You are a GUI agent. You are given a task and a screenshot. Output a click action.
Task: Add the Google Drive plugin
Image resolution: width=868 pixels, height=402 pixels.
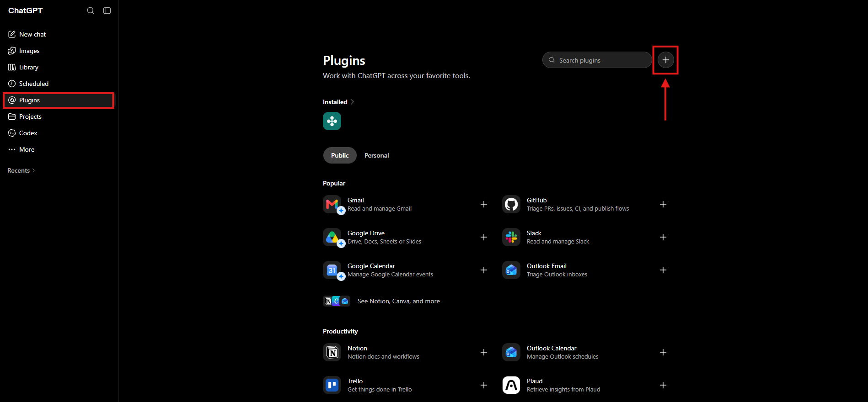[484, 237]
